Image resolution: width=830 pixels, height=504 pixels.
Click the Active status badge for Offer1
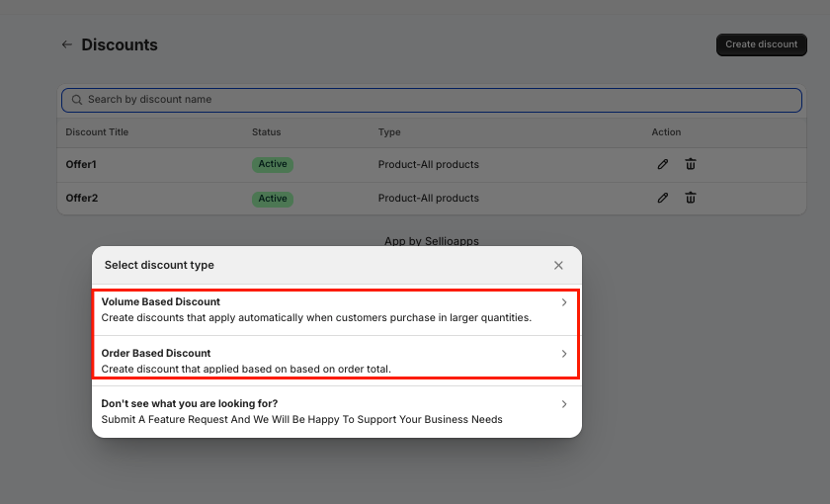[x=273, y=164]
